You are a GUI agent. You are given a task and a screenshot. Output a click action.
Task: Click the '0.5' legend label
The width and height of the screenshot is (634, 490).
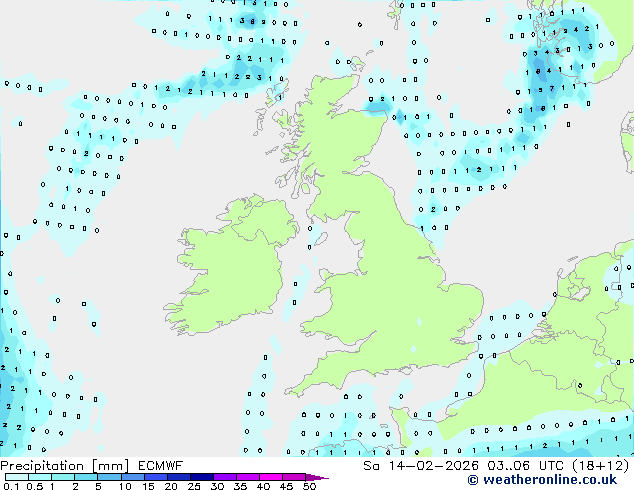(34, 486)
